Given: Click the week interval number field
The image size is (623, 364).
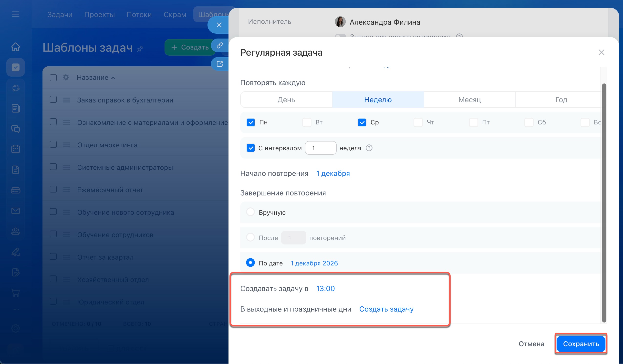Looking at the screenshot, I should [x=320, y=148].
